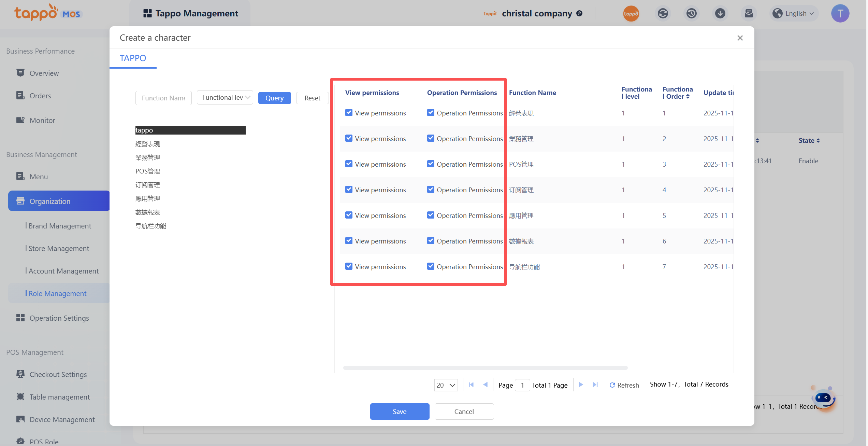Click the sync refresh icon in header
The width and height of the screenshot is (868, 446).
tap(663, 14)
